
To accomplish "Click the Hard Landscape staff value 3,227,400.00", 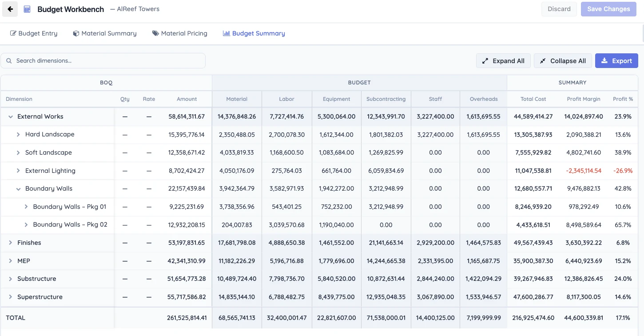I will pos(436,135).
